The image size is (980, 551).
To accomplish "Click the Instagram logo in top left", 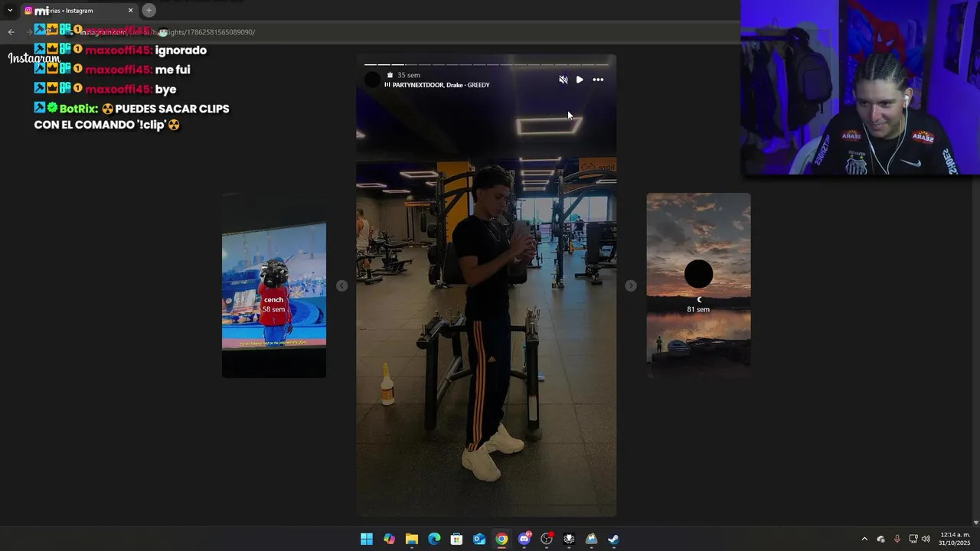I will click(34, 58).
